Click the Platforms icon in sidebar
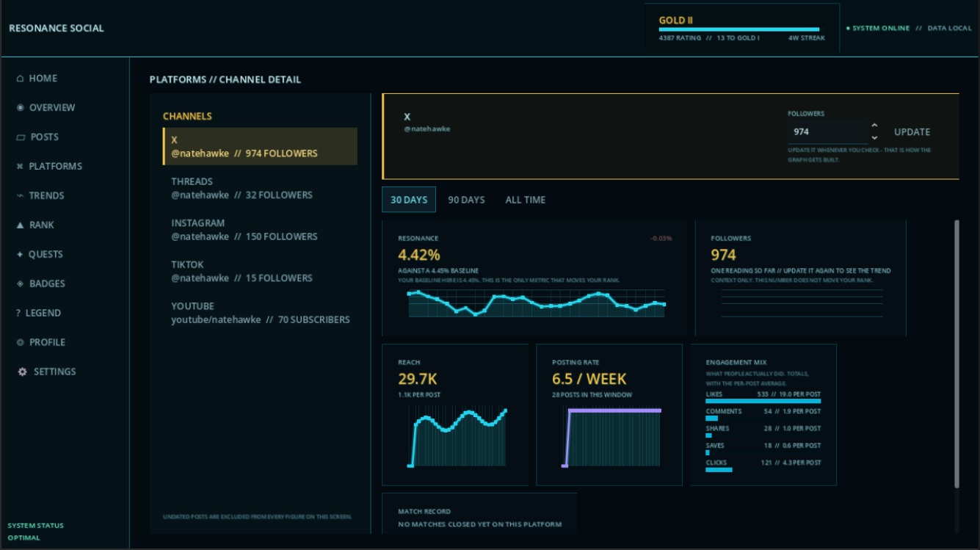Screen dimensions: 980x550 pyautogui.click(x=20, y=167)
